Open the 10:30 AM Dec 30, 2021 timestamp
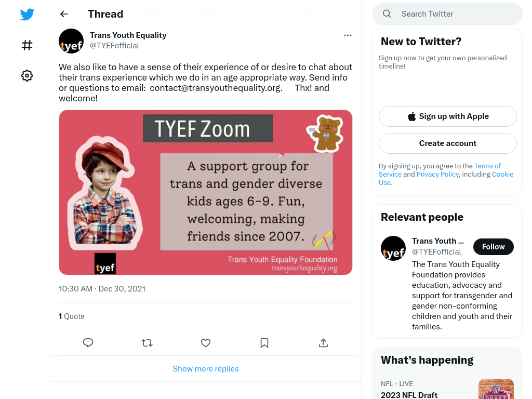 102,289
